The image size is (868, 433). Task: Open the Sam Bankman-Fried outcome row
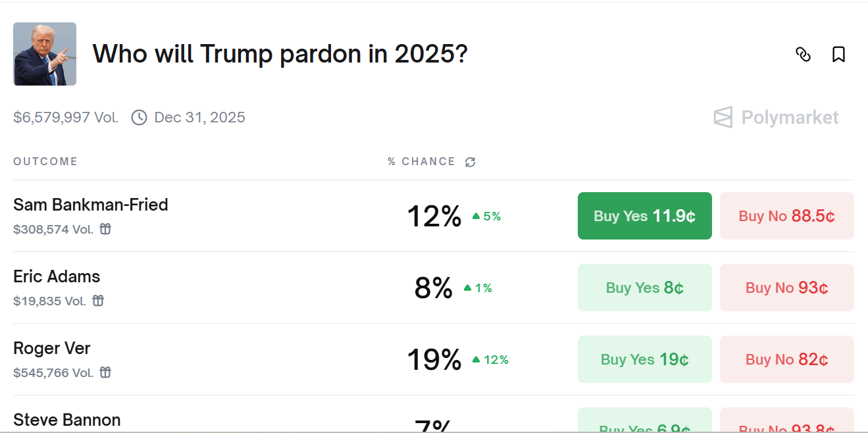pyautogui.click(x=91, y=205)
